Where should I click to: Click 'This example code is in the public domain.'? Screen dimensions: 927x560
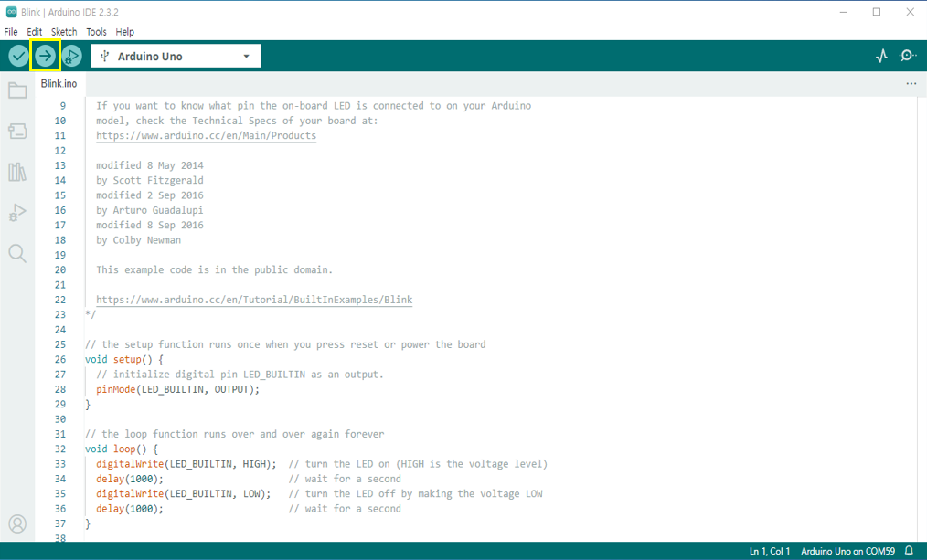tap(215, 270)
